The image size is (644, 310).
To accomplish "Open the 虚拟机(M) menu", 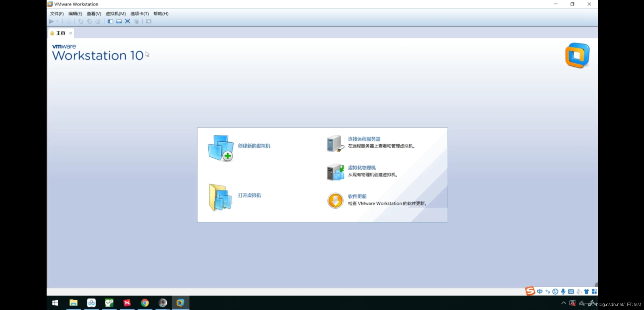I will (116, 13).
